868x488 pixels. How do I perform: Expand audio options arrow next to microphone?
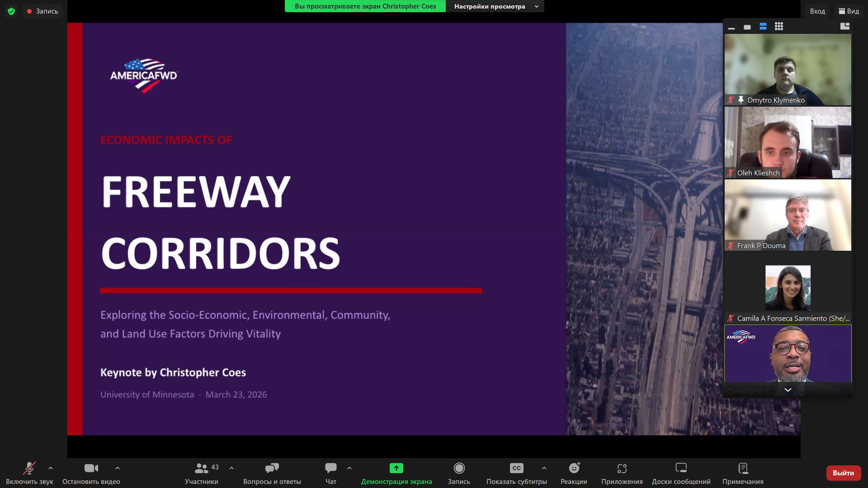point(51,468)
